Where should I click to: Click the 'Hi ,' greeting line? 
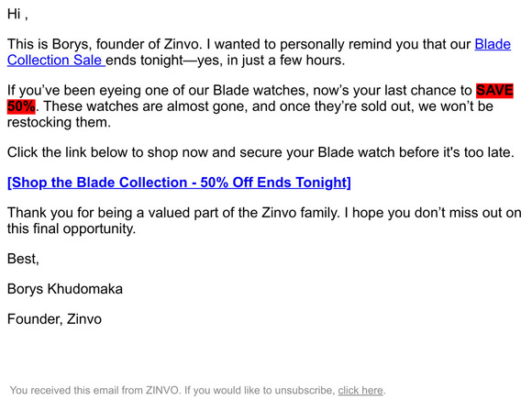17,15
